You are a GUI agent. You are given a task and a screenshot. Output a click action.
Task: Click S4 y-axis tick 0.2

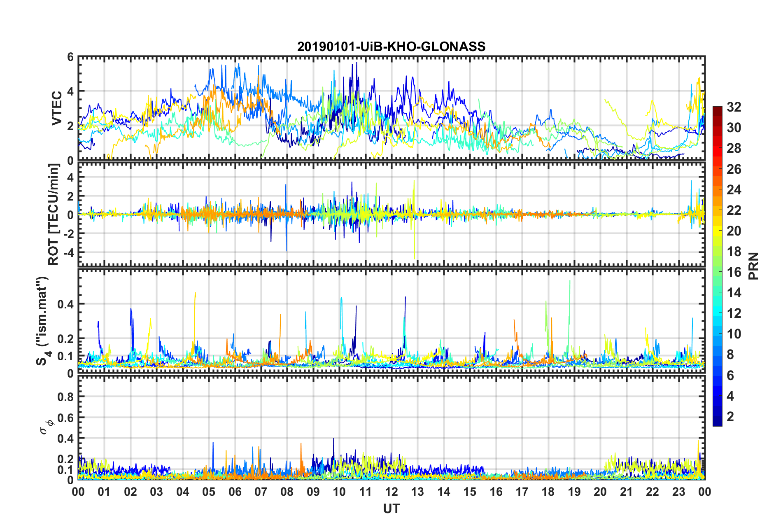[66, 339]
